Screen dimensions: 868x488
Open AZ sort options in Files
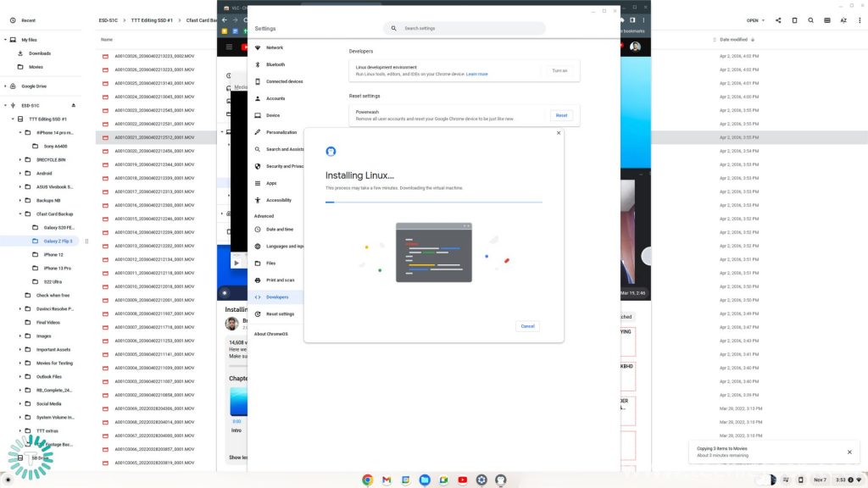point(843,20)
